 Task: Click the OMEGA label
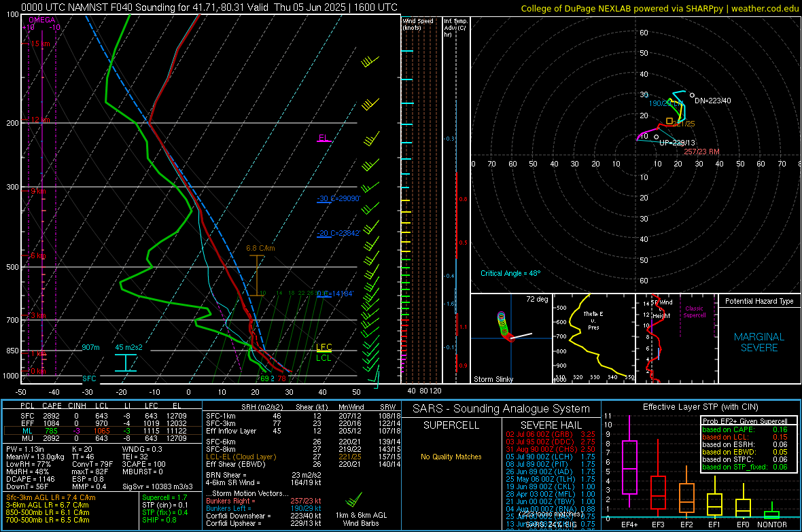[42, 20]
